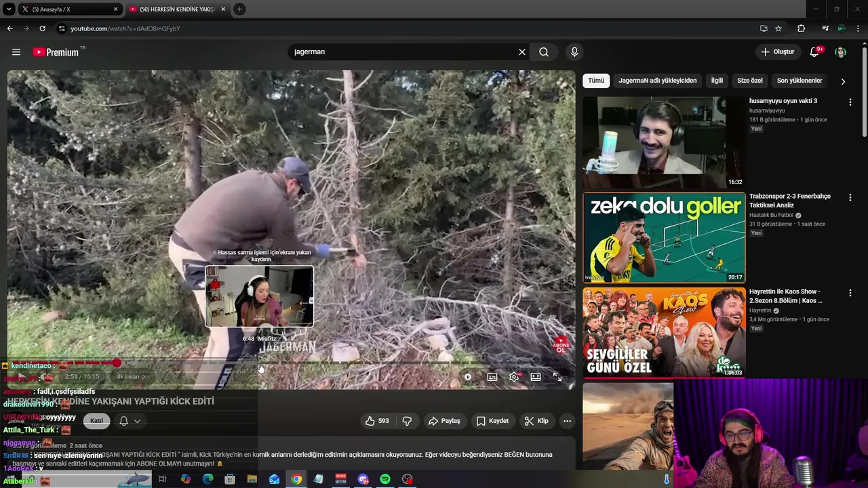Open Discord from the taskbar
The image size is (868, 488).
click(x=363, y=479)
